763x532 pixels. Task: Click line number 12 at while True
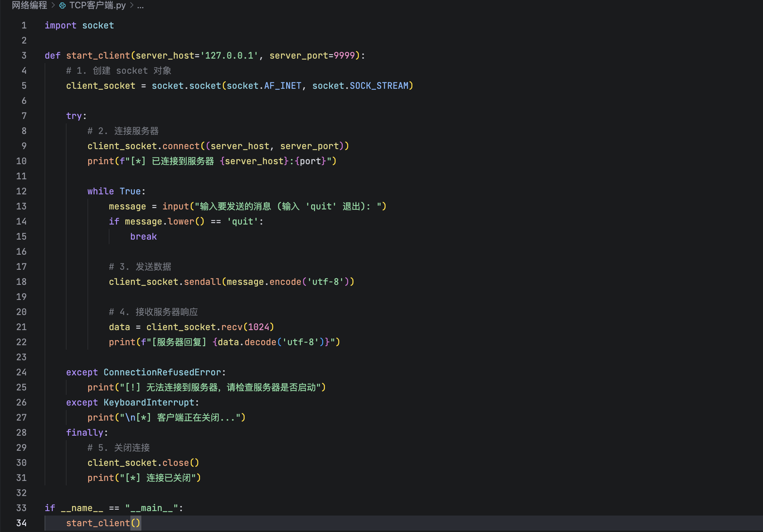[21, 191]
